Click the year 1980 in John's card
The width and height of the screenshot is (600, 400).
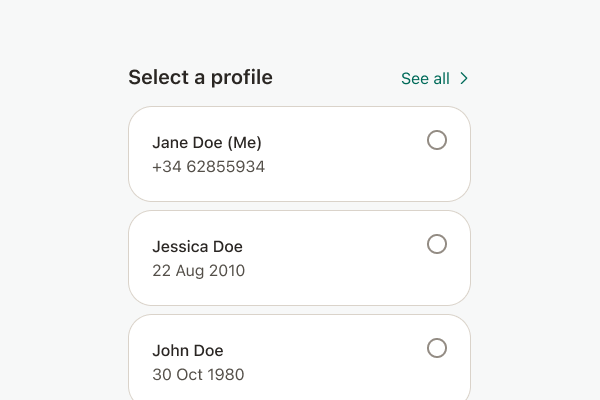[227, 375]
